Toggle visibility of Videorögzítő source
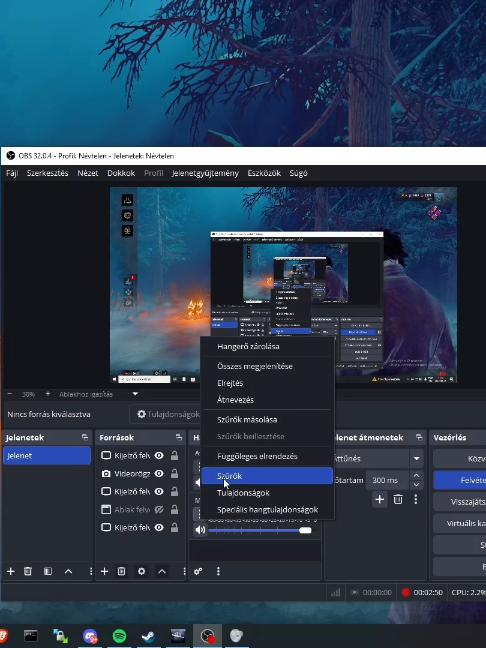This screenshot has width=486, height=648. [159, 474]
